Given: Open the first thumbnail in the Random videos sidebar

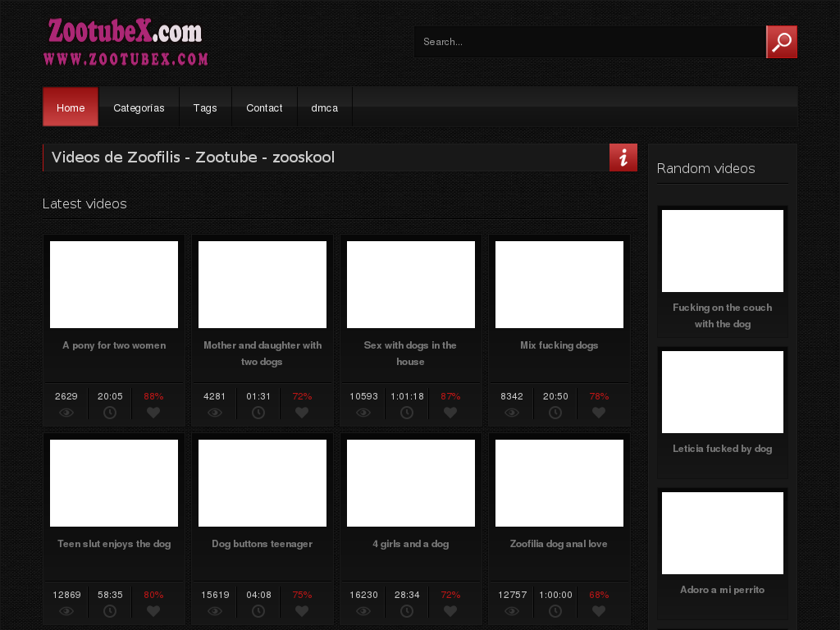Looking at the screenshot, I should (723, 250).
